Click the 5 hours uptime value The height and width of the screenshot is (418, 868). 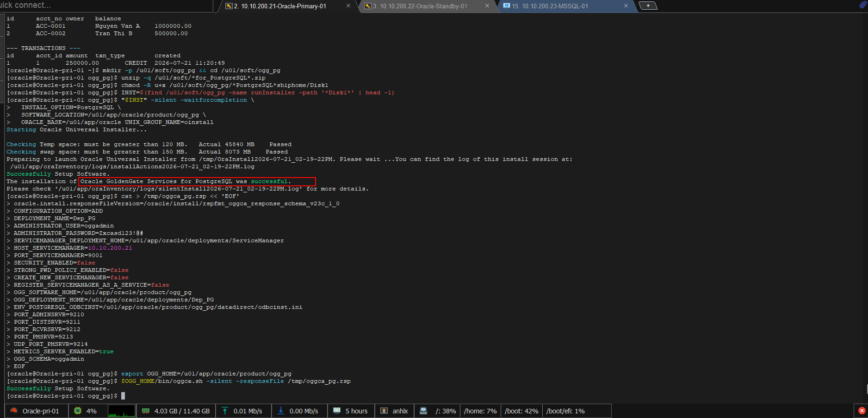pyautogui.click(x=356, y=411)
